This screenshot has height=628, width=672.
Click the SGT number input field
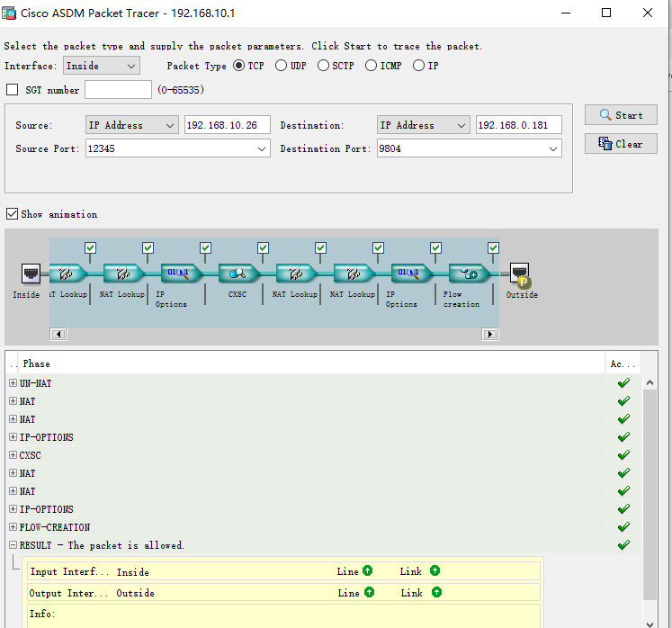[x=118, y=90]
